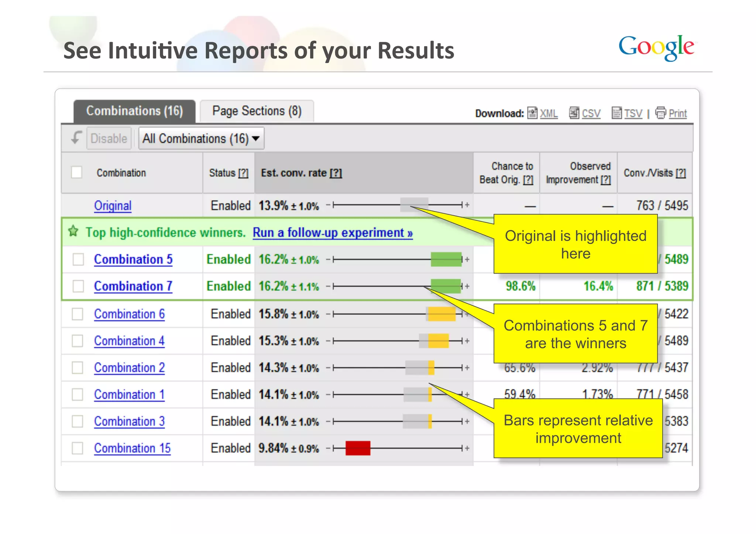Click green bar in Combination 5 row
The width and height of the screenshot is (756, 534).
446,259
